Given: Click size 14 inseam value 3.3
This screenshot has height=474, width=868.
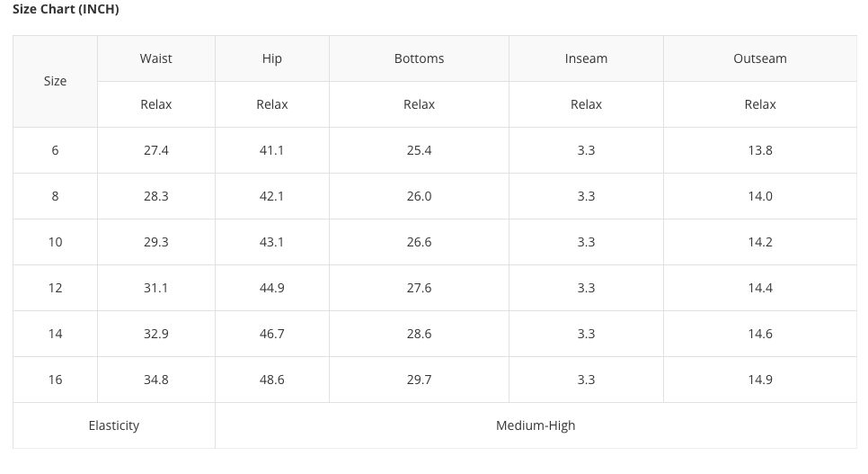Looking at the screenshot, I should click(x=586, y=334).
